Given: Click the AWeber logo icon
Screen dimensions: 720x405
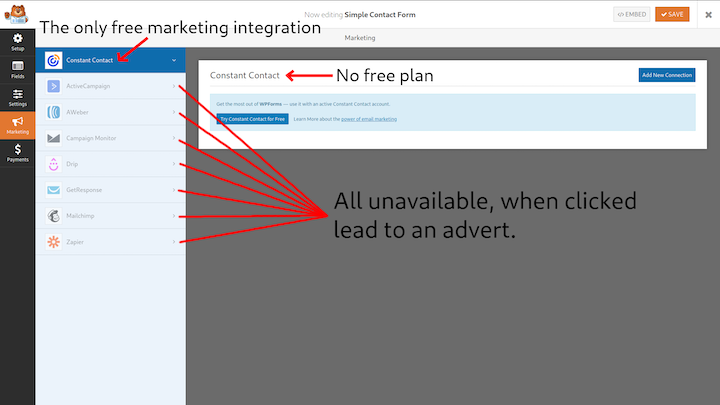Looking at the screenshot, I should coord(53,112).
